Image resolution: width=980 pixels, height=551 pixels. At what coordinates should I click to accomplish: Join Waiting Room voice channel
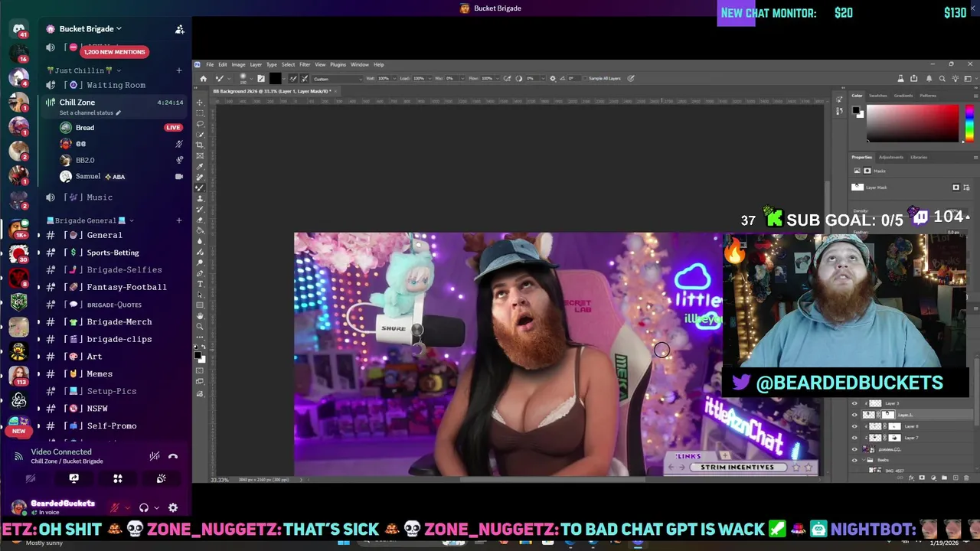pyautogui.click(x=116, y=85)
